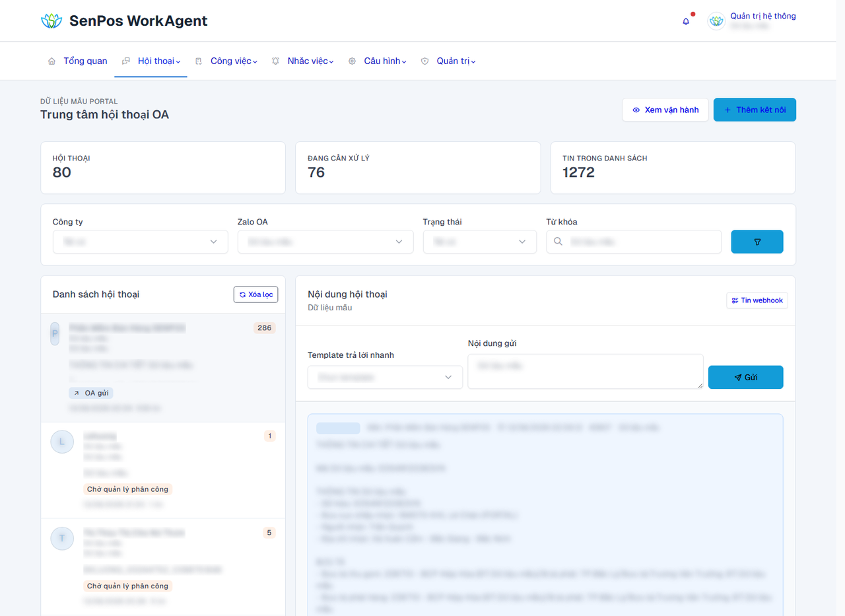Open the Trạng thái dropdown
This screenshot has height=616, width=845.
[480, 242]
